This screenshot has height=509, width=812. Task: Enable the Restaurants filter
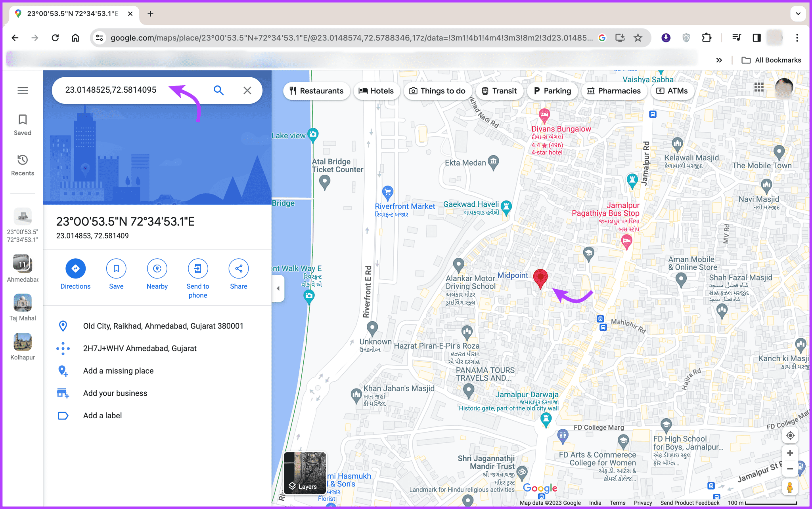click(316, 91)
